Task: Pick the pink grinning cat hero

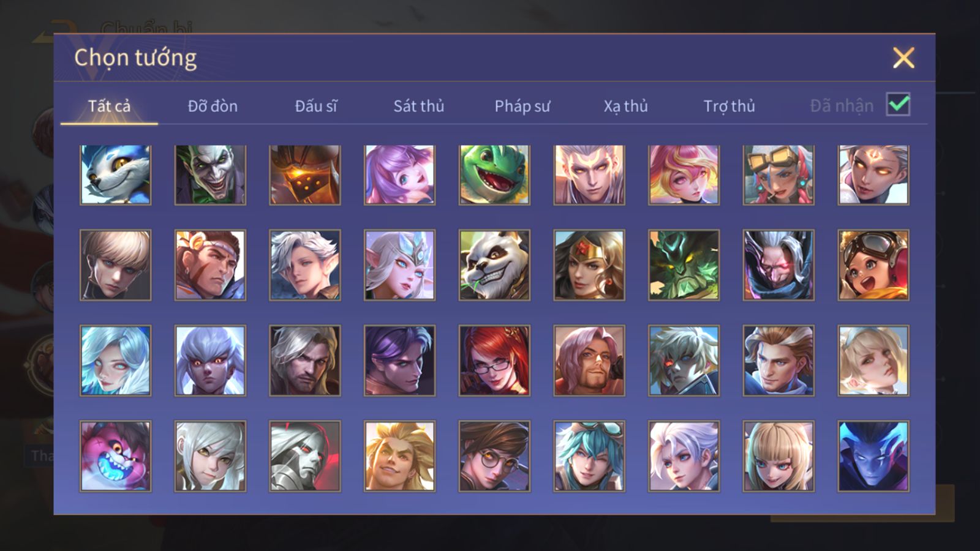Action: coord(115,456)
